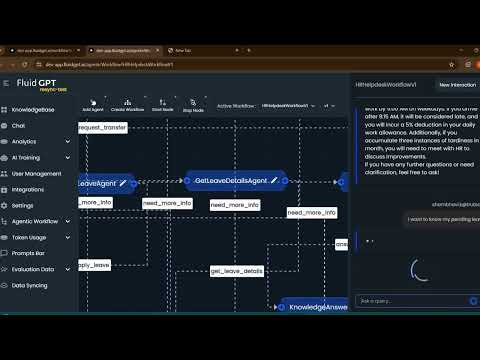Click the Agentic Workflow sidebar icon
Image resolution: width=480 pixels, height=360 pixels.
click(4, 221)
